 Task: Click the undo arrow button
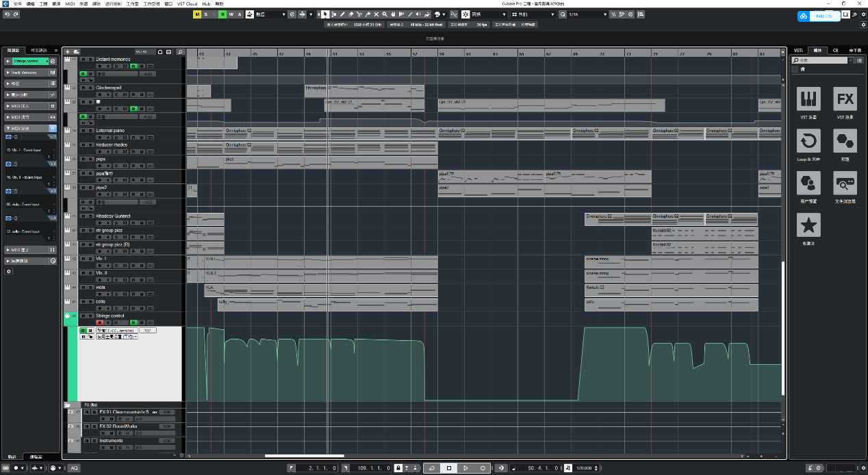coord(6,14)
